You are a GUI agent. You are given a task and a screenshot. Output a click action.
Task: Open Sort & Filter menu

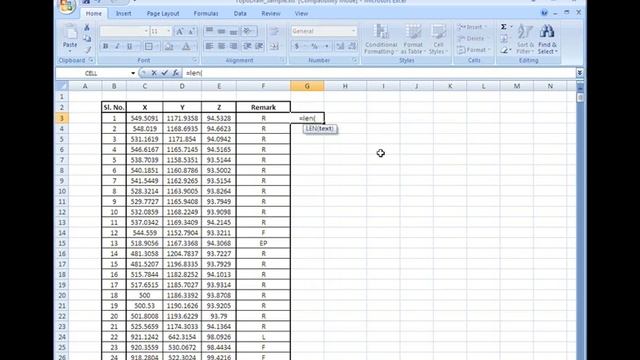[x=525, y=39]
